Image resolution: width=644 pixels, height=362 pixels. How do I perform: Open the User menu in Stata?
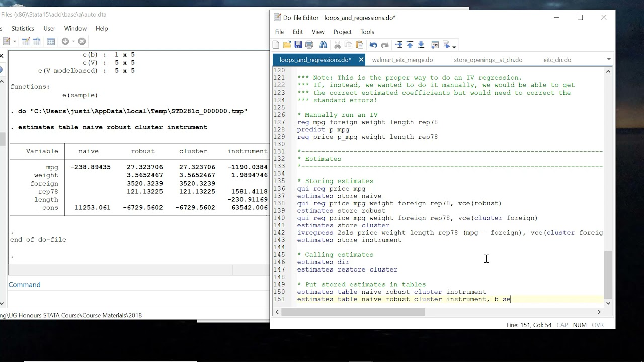[x=49, y=28]
